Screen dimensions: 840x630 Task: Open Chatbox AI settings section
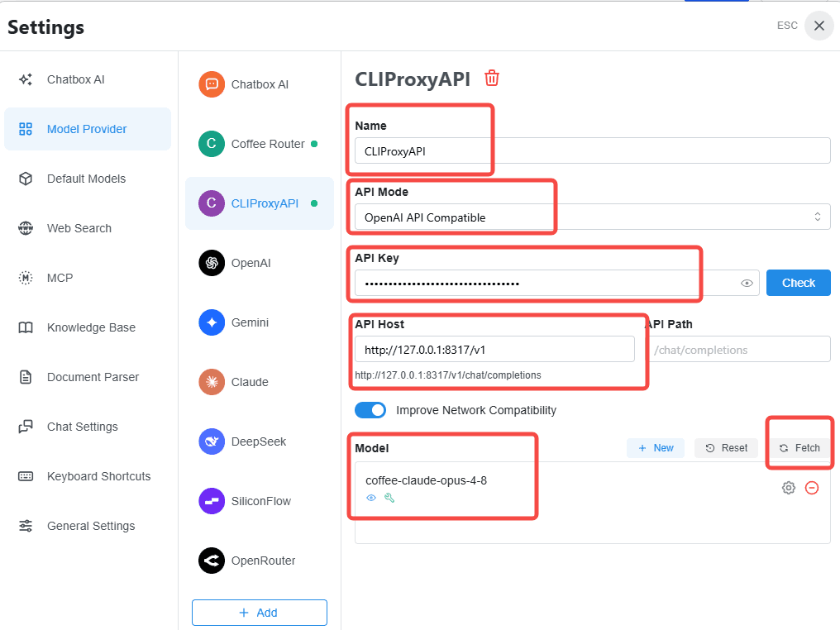click(88, 79)
